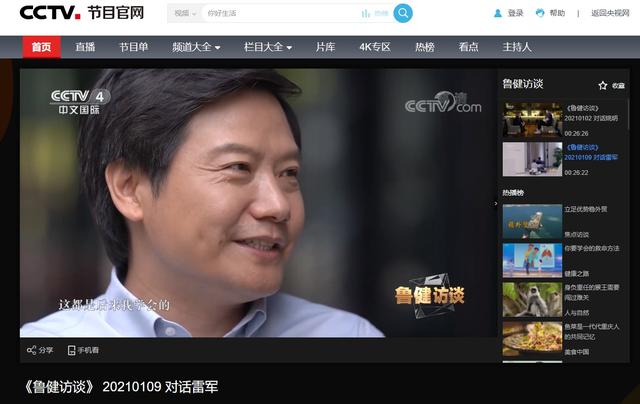This screenshot has height=404, width=640.
Task: Expand the 栏目大全 dropdown menu
Action: point(267,47)
